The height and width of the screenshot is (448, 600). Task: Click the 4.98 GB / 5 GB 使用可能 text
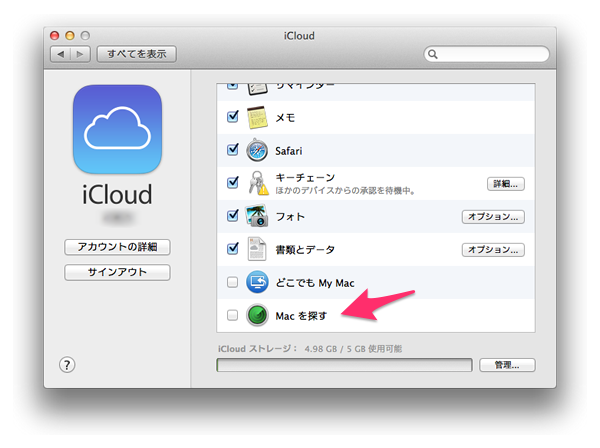353,349
